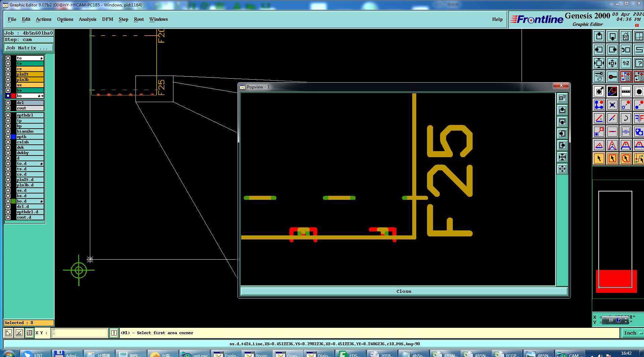Click the pan down arrow icon
The height and width of the screenshot is (357, 644).
612,36
